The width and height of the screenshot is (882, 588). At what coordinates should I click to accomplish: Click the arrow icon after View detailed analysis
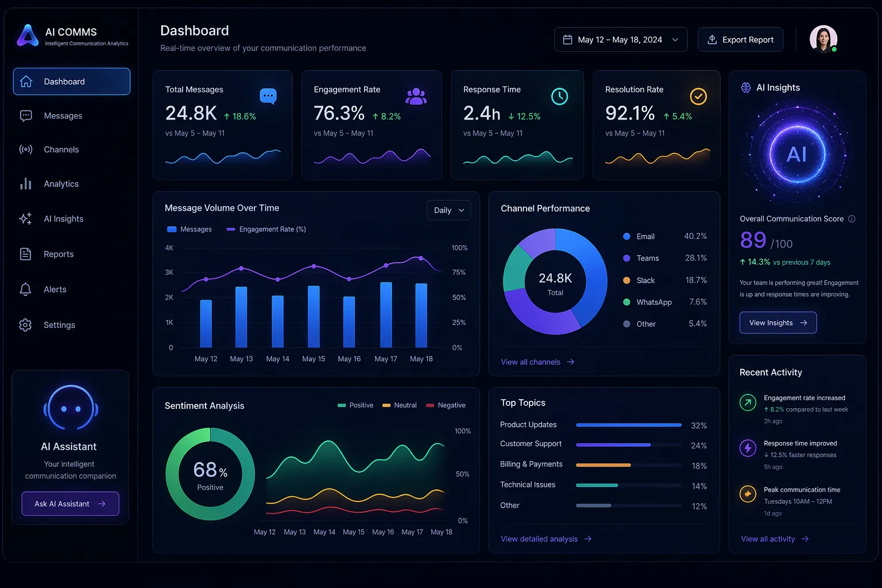click(x=588, y=539)
